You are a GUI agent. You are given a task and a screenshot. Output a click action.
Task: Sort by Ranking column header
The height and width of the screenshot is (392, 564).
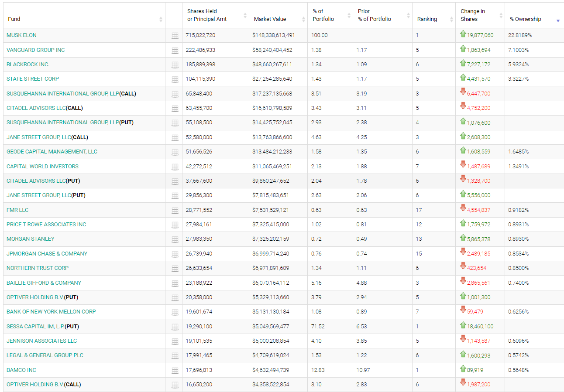(434, 15)
